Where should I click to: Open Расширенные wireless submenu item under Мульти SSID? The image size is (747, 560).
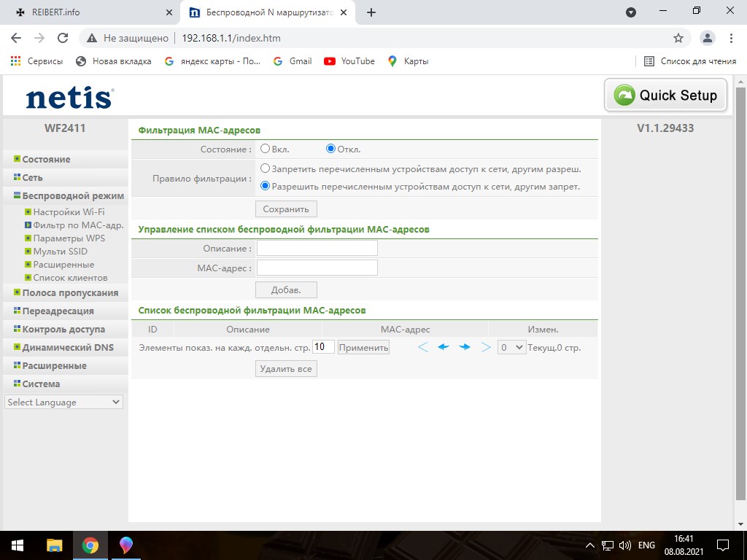(60, 264)
